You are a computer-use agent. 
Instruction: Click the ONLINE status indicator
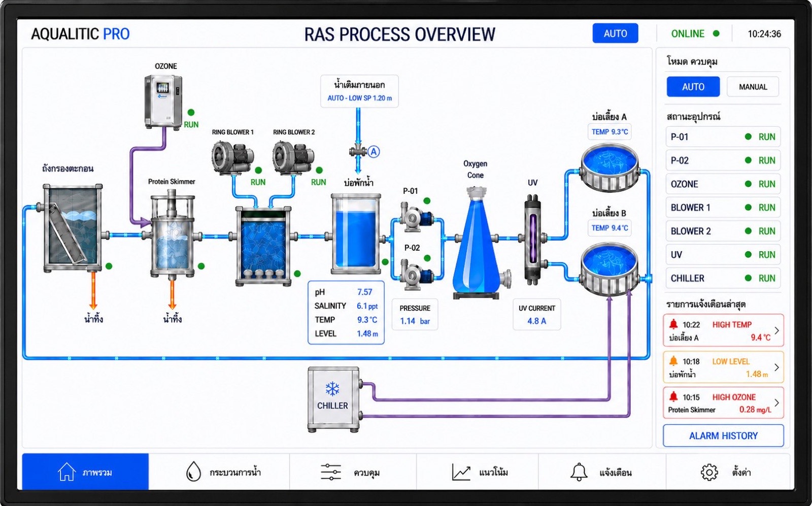coord(695,33)
